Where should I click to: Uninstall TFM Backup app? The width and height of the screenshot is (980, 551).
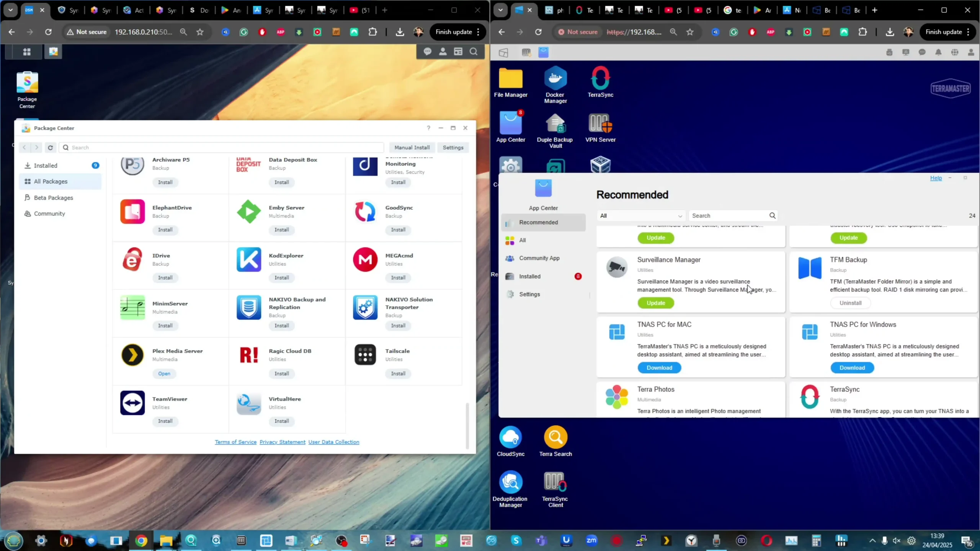click(851, 303)
